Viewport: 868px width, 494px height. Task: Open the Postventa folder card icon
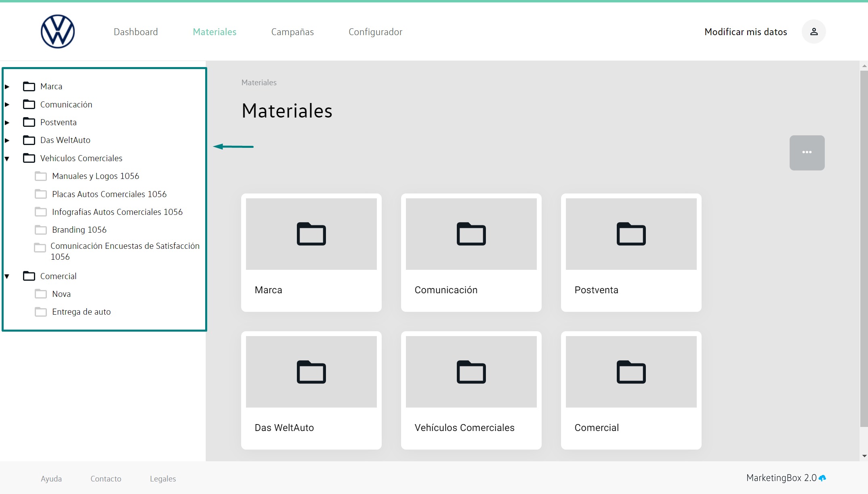tap(631, 234)
